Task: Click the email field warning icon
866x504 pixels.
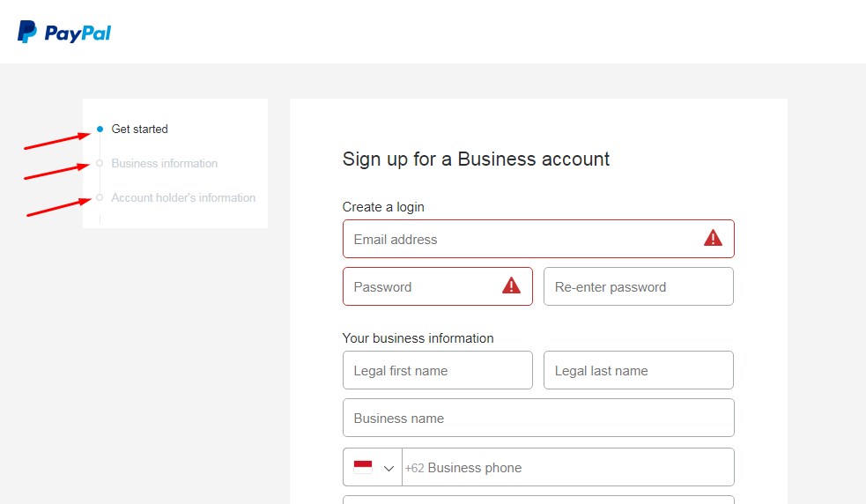Action: [713, 238]
